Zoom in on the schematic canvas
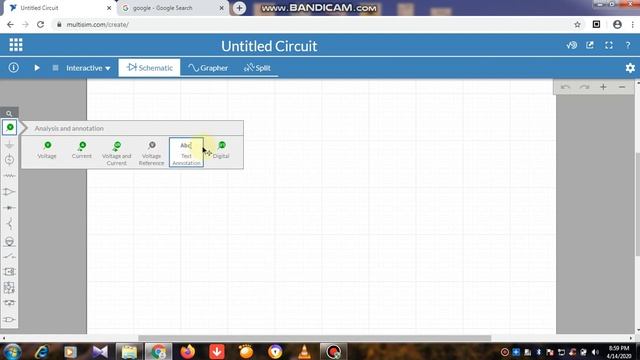Image resolution: width=640 pixels, height=360 pixels. pyautogui.click(x=603, y=87)
